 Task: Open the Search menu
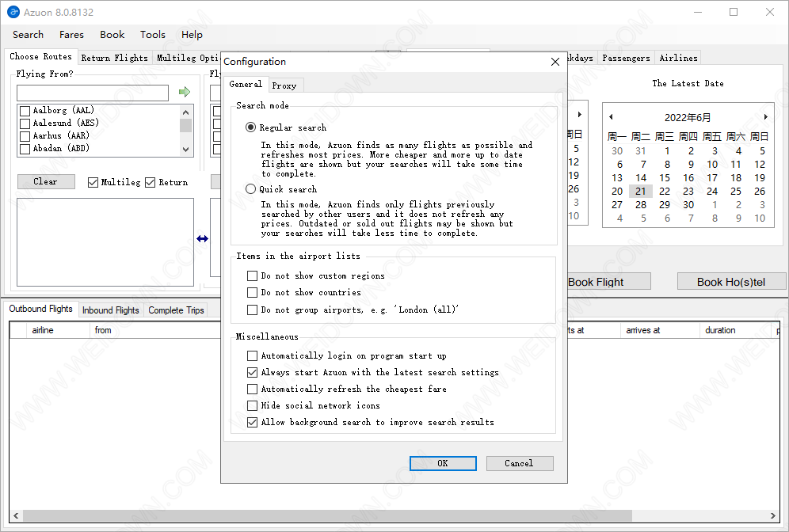(29, 35)
